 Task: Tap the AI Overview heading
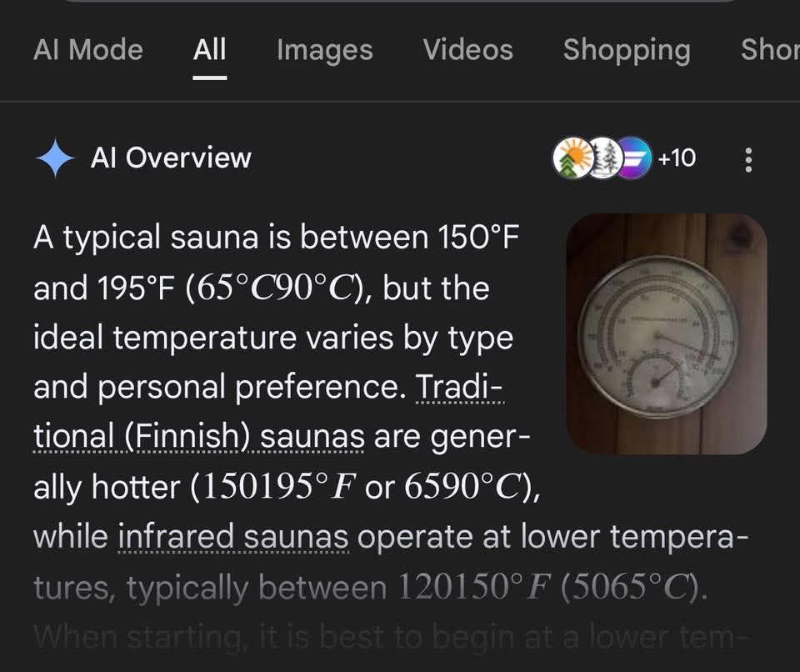point(171,158)
